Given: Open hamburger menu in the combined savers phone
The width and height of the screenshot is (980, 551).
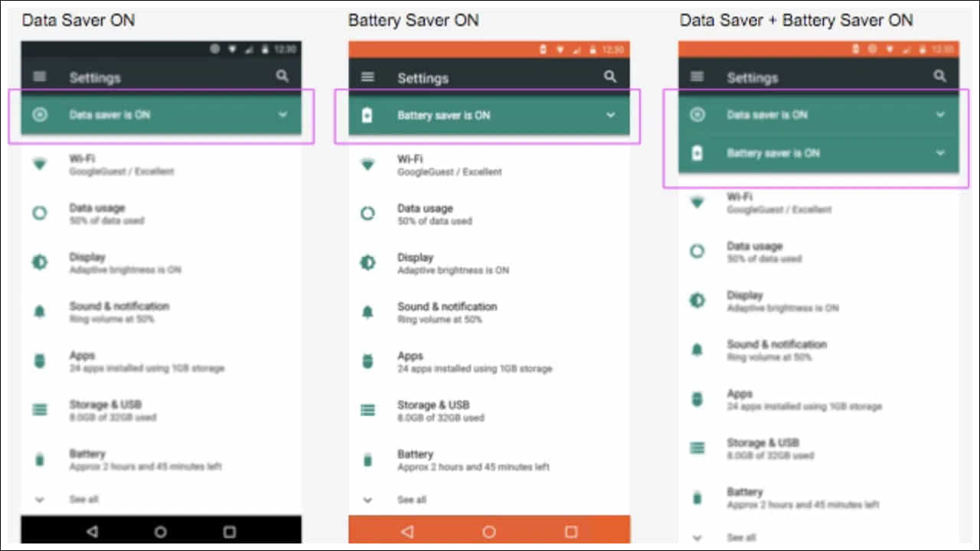Looking at the screenshot, I should (x=697, y=77).
